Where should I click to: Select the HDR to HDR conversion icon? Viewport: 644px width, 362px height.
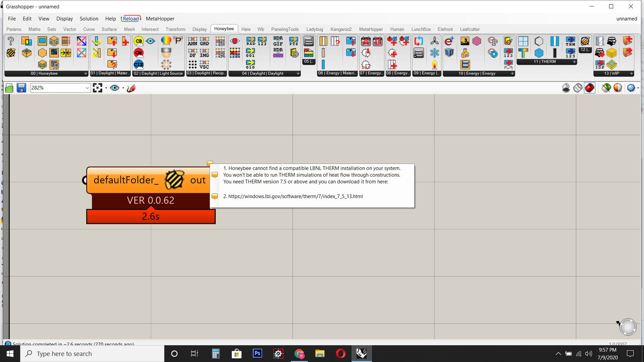(278, 53)
